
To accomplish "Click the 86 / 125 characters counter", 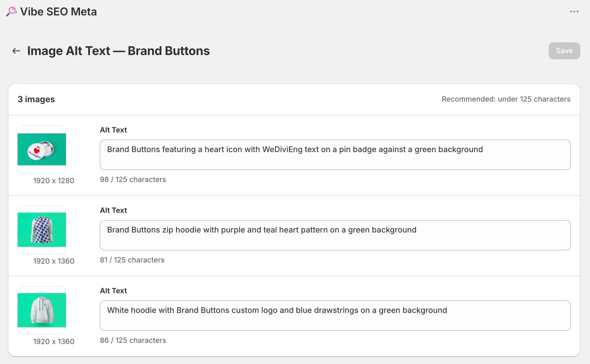I will [133, 340].
